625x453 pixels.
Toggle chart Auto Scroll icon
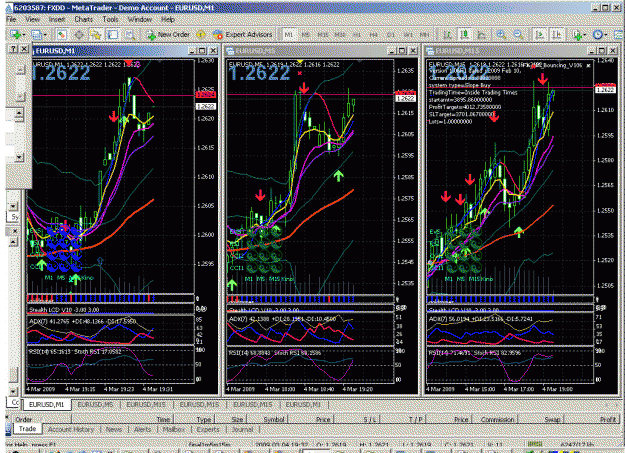[x=540, y=35]
